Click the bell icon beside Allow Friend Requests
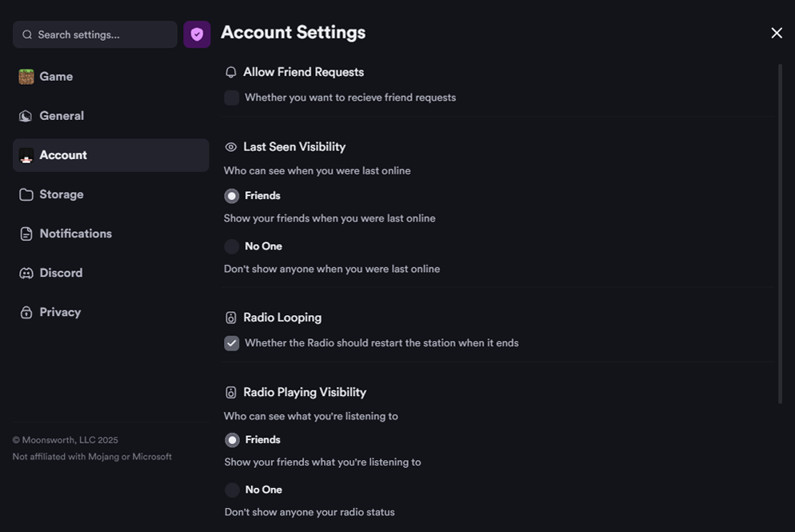This screenshot has height=532, width=795. point(230,73)
